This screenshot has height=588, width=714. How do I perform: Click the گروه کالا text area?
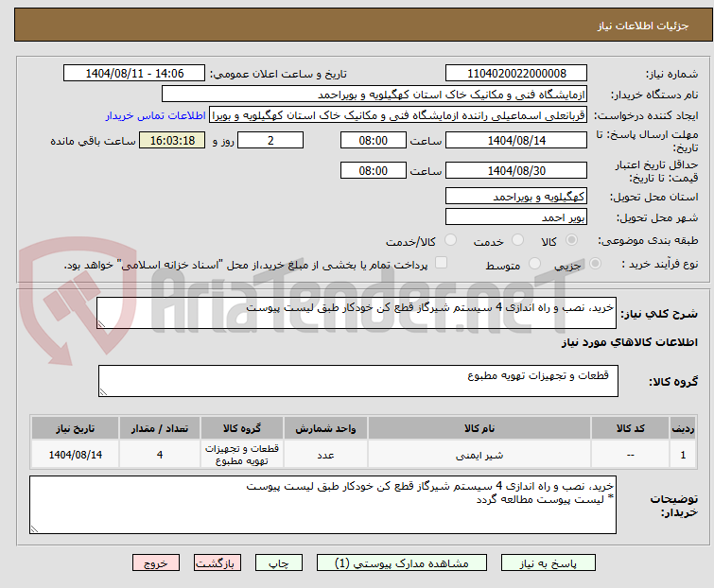pyautogui.click(x=358, y=381)
